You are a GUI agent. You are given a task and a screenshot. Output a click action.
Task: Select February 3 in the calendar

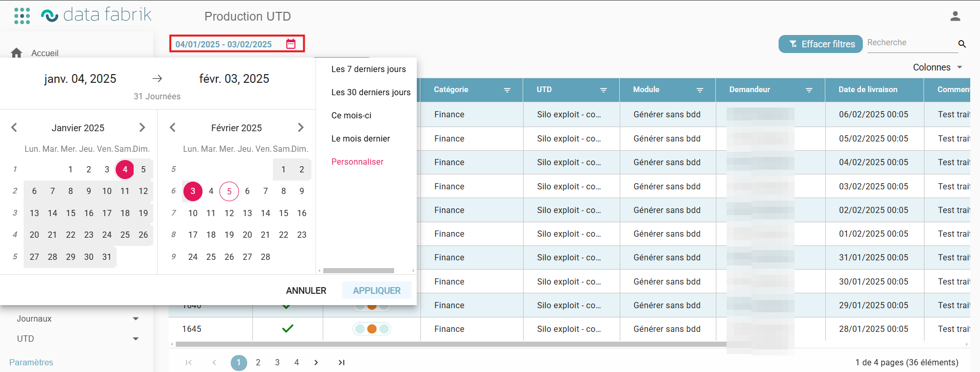(193, 191)
